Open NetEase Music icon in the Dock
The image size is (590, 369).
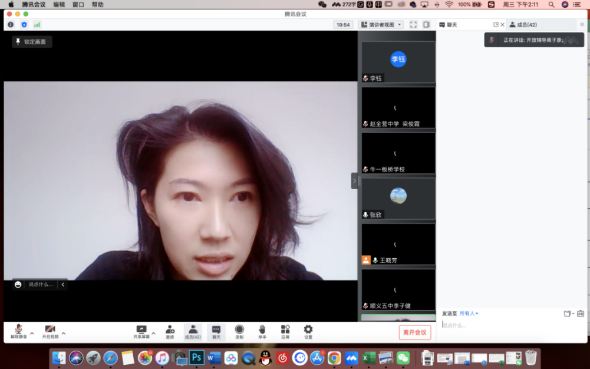coord(283,358)
